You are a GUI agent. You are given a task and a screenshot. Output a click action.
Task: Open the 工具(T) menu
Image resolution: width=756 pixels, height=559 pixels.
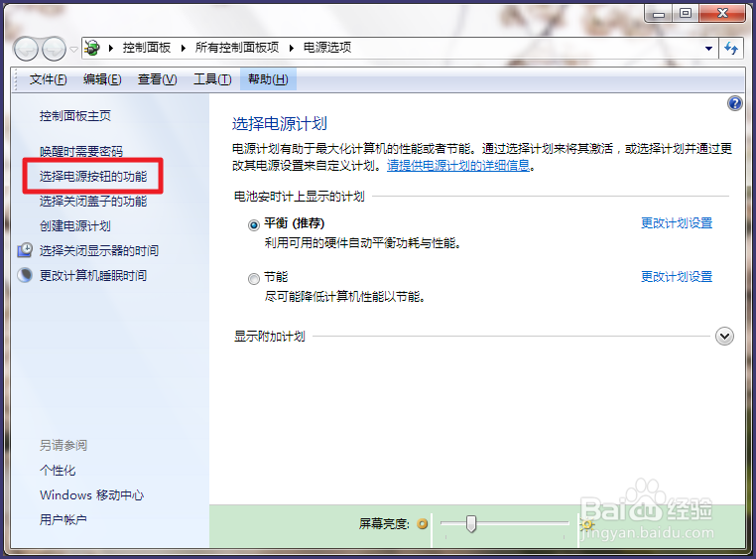click(x=212, y=79)
